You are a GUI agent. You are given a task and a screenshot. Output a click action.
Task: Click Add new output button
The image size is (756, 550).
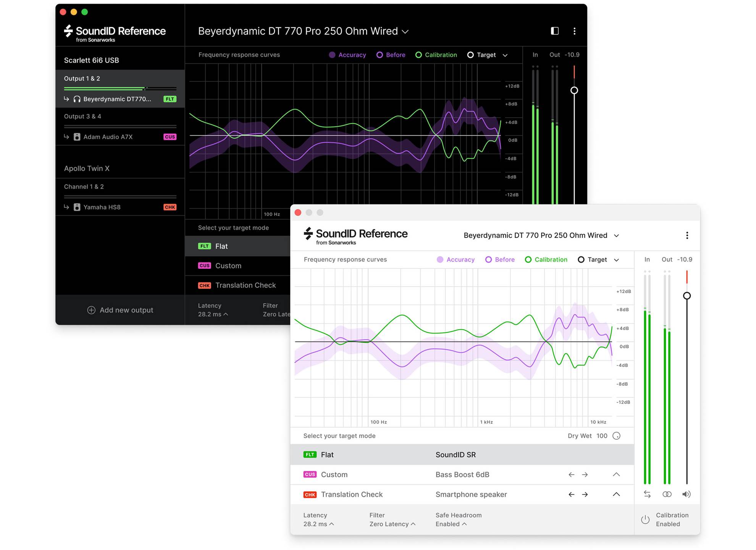120,310
